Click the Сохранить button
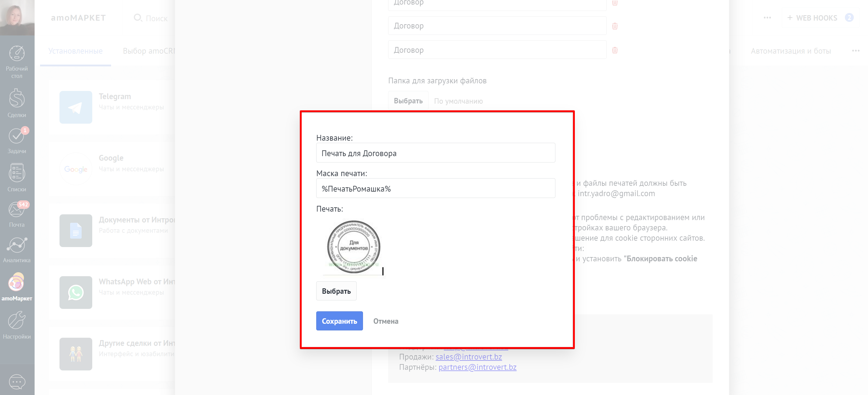This screenshot has width=868, height=395. 339,321
